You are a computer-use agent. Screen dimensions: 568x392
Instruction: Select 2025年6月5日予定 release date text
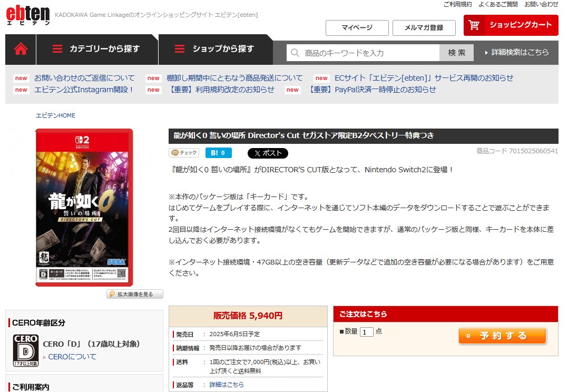[234, 334]
